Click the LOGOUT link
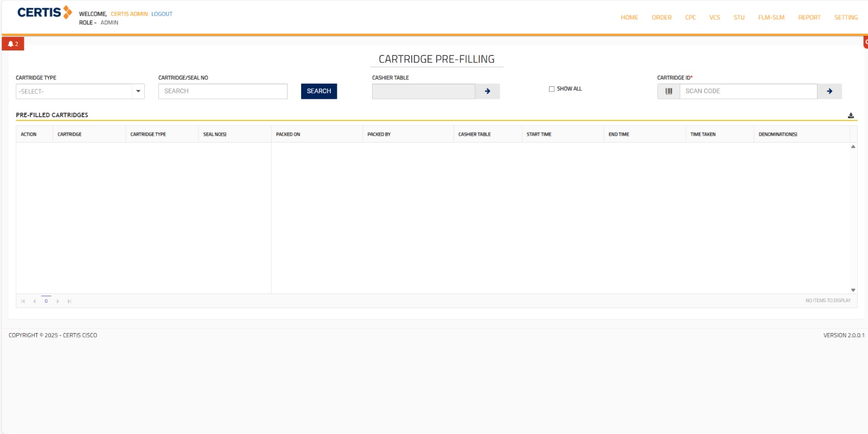 (x=162, y=14)
